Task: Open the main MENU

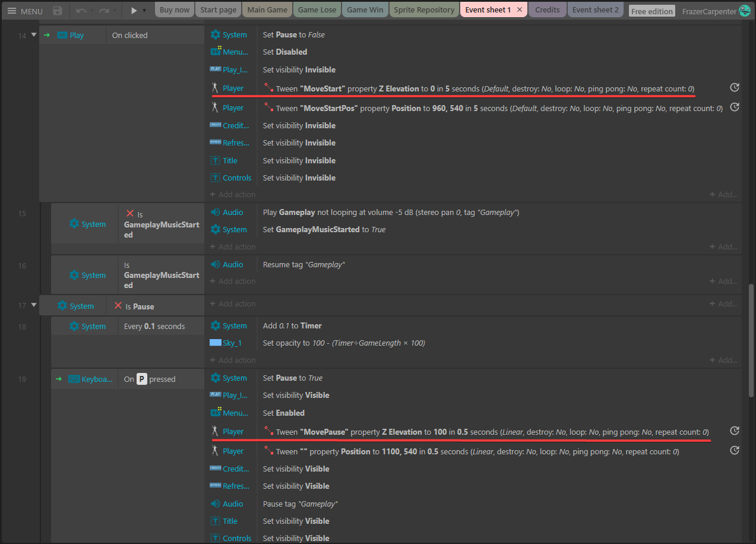Action: point(25,11)
